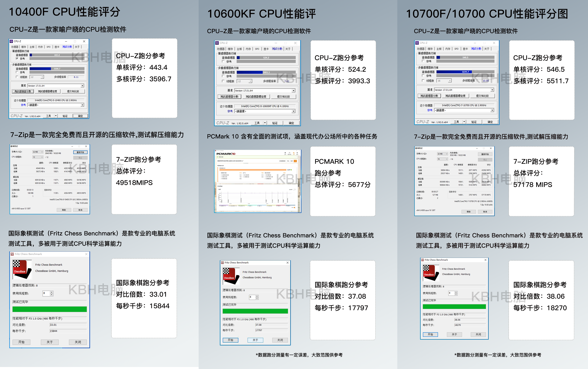
Task: Click the green progress bar in 10700 Fritz window
Action: coord(454,307)
